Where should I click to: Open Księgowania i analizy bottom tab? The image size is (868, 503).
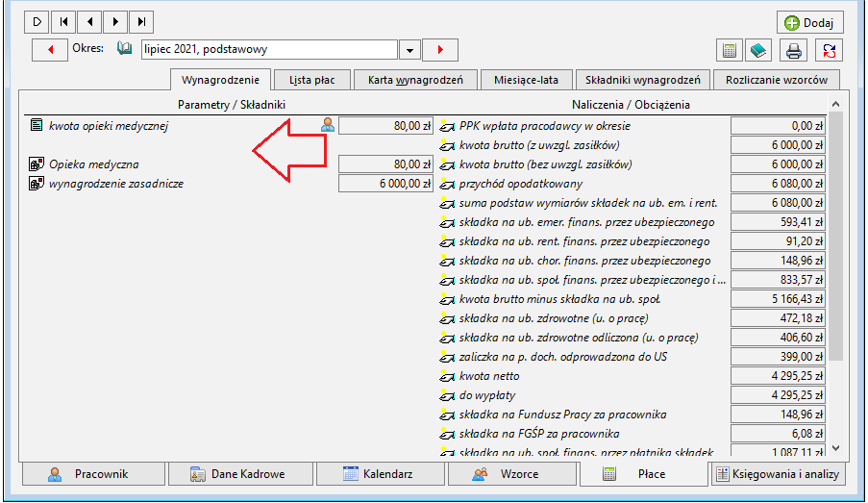point(779,474)
